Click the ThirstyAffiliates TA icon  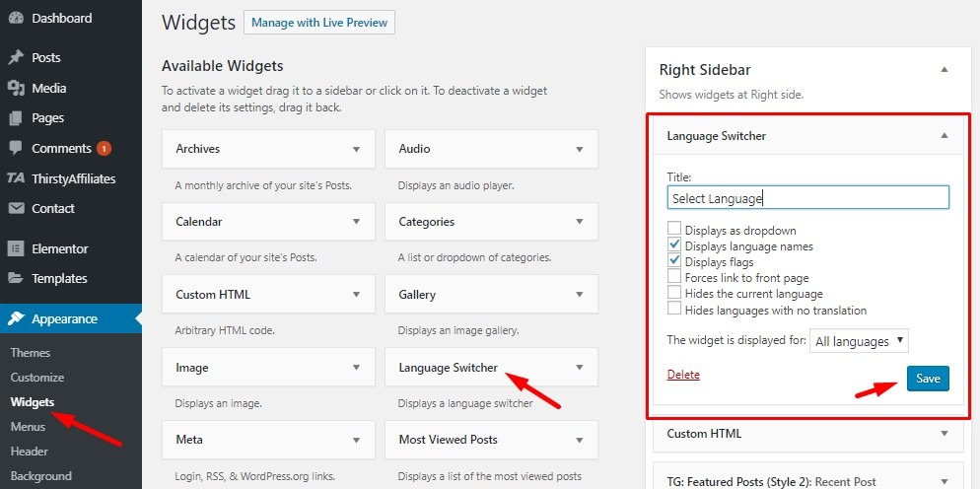click(x=16, y=178)
